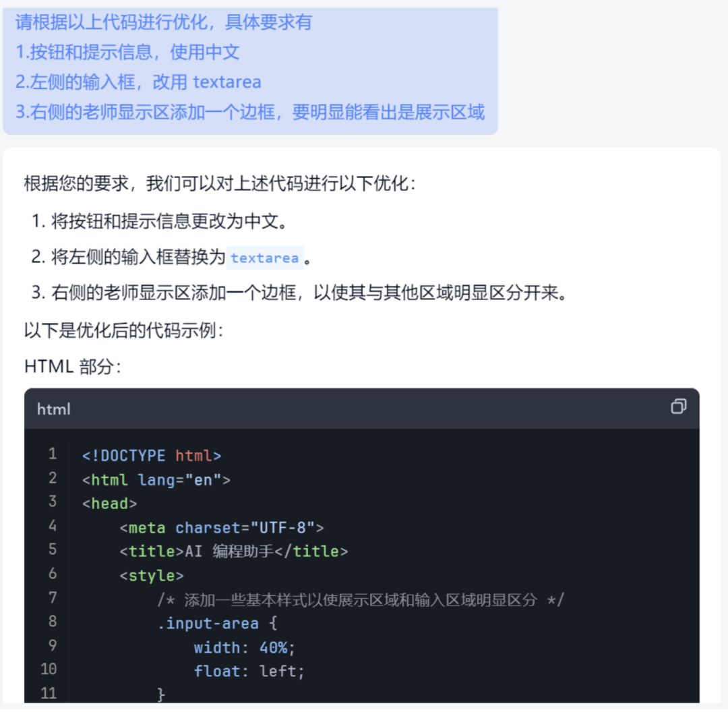Viewport: 728px width, 712px height.
Task: Click the user's first line "请根据以上代码进行优化"
Action: 164,22
